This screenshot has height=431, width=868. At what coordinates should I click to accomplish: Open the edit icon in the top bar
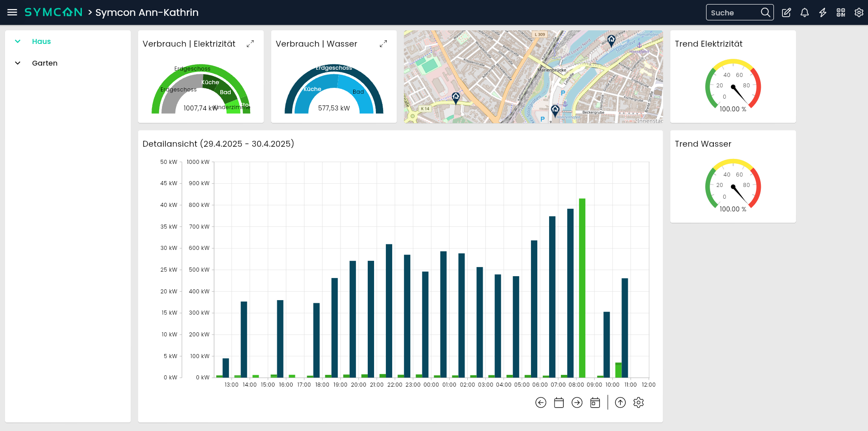(x=786, y=12)
